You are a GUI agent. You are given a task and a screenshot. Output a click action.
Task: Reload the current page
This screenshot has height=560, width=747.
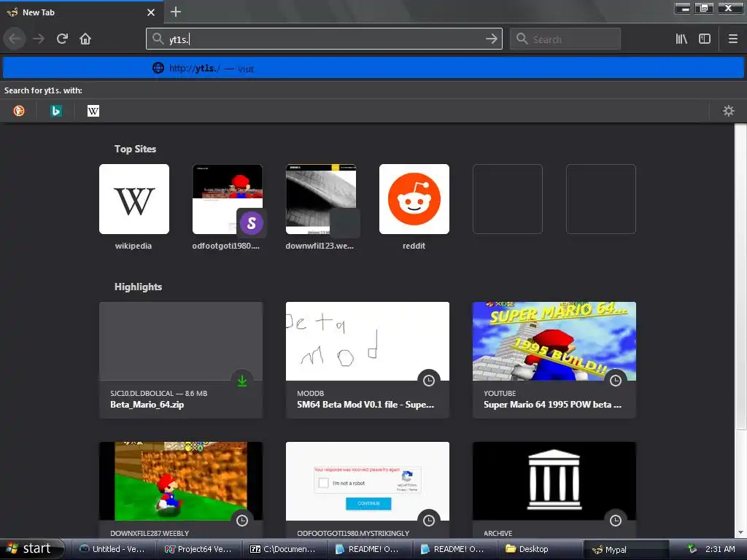tap(63, 39)
